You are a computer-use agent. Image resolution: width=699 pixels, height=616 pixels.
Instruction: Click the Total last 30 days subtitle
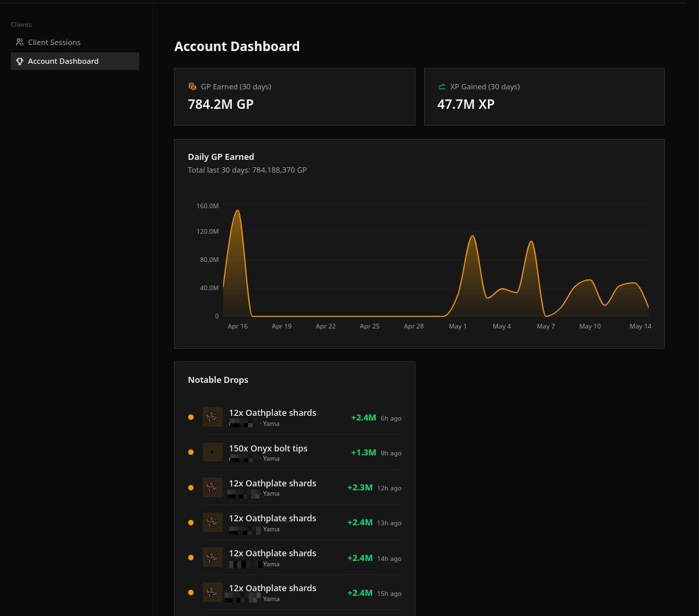(247, 170)
